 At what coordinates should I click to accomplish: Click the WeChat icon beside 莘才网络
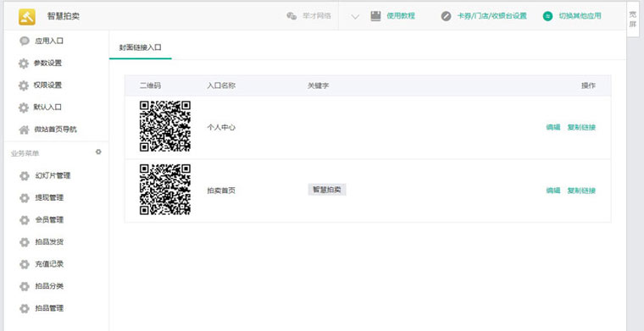point(291,16)
